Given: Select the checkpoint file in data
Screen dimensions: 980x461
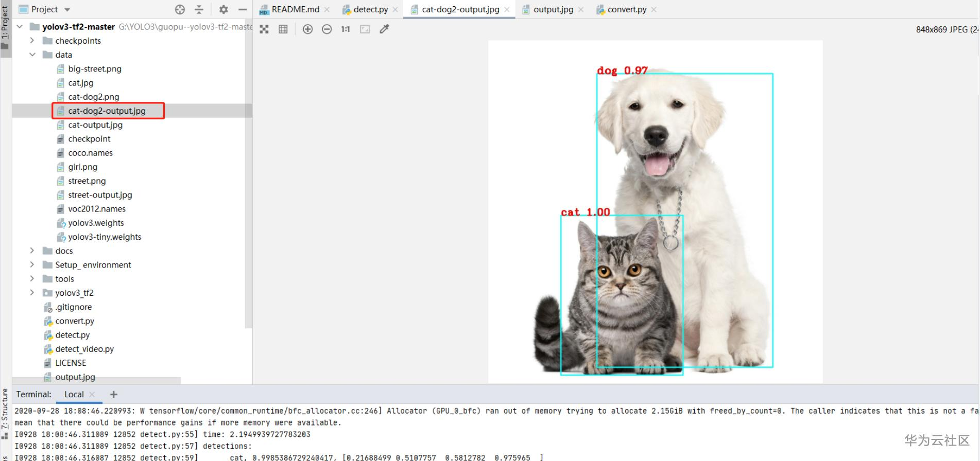Looking at the screenshot, I should [89, 138].
